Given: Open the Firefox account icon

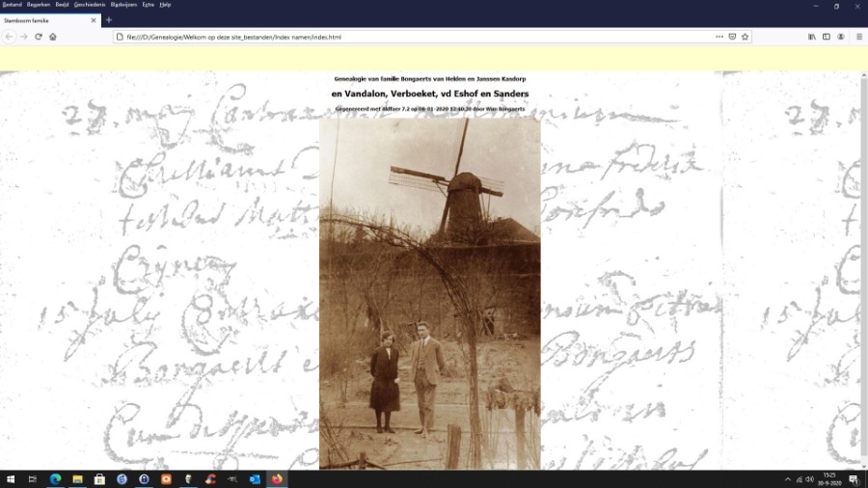Looking at the screenshot, I should click(x=841, y=37).
